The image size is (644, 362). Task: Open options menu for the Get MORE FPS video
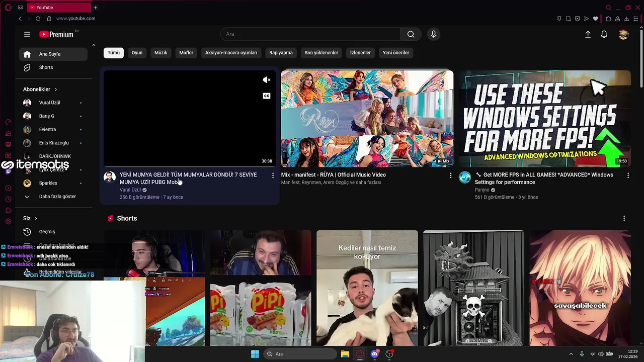coord(628,175)
